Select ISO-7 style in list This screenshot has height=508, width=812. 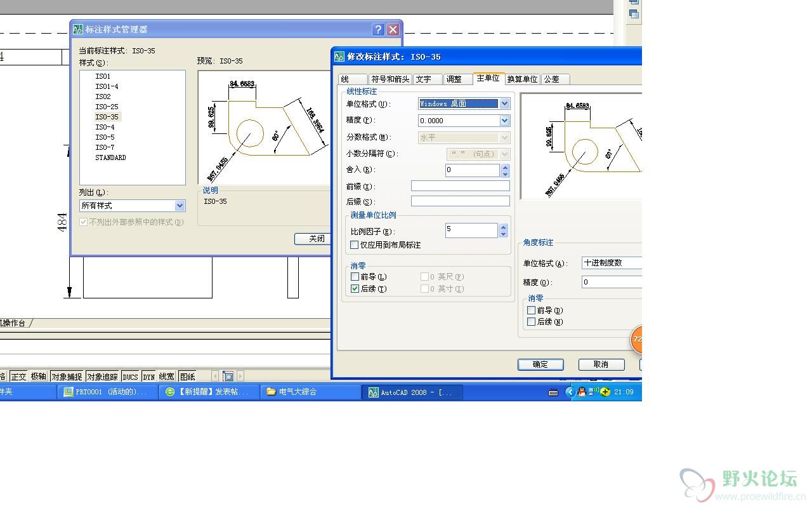[105, 147]
